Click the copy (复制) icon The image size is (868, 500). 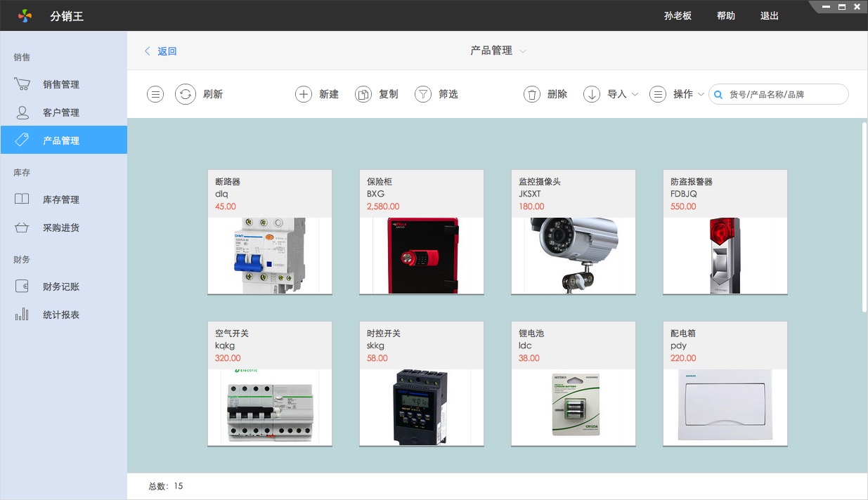363,94
